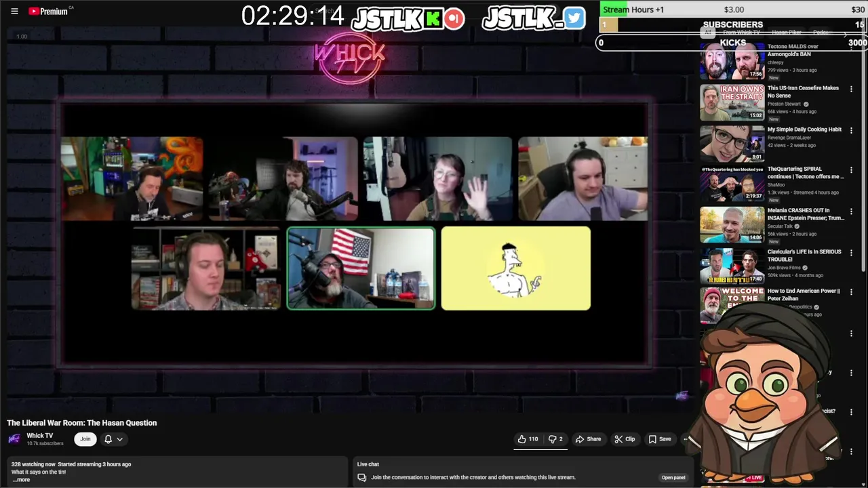The height and width of the screenshot is (488, 868).
Task: Like the video with thumbs up
Action: click(x=528, y=439)
